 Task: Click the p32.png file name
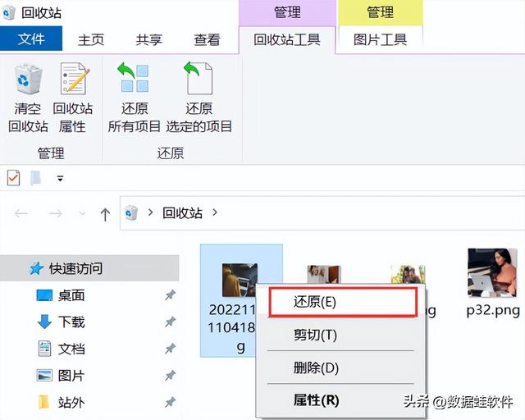click(x=493, y=310)
